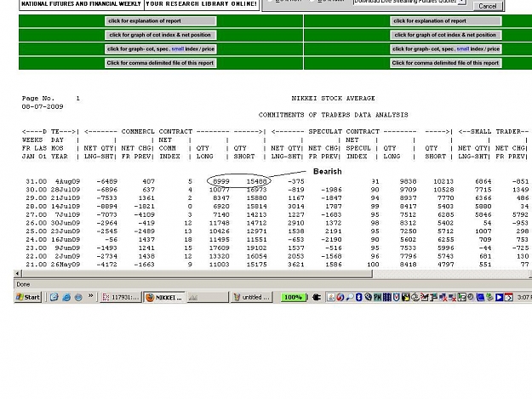Click the '28Jul09' date cell
The height and width of the screenshot is (399, 532).
click(66, 190)
